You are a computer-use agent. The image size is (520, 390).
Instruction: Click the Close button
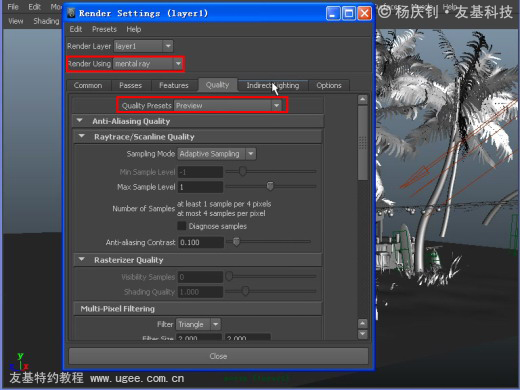point(218,356)
